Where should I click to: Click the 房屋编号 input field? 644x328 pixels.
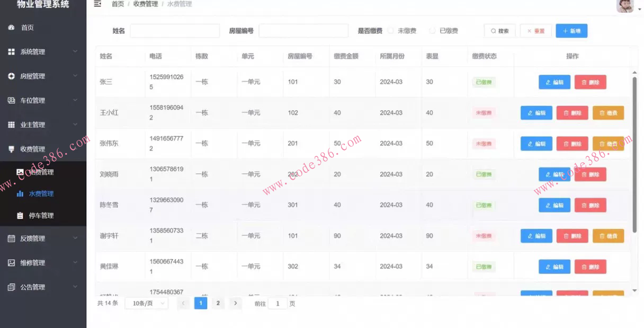click(303, 31)
